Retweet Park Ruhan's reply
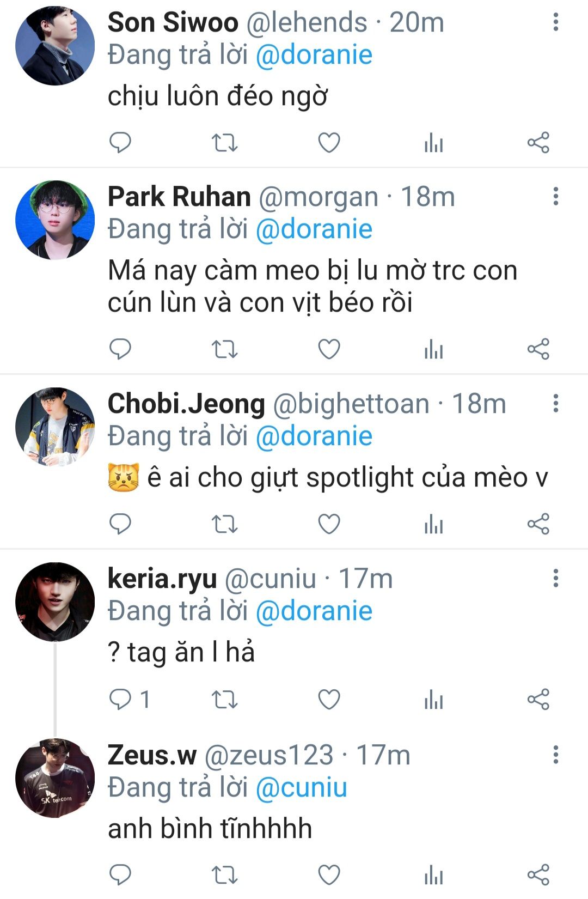Viewport: 588px width, 899px height. point(224,349)
